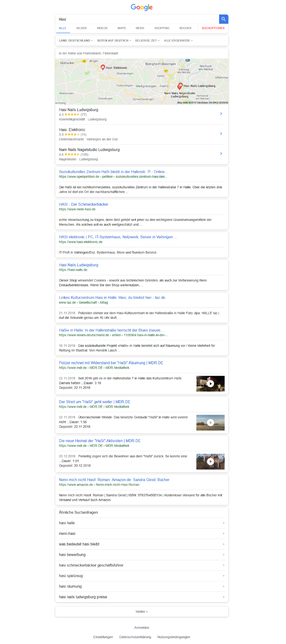Image resolution: width=286 pixels, height=644 pixels.
Task: Click the https://www.mein-hasi.de URL
Action: [77, 209]
